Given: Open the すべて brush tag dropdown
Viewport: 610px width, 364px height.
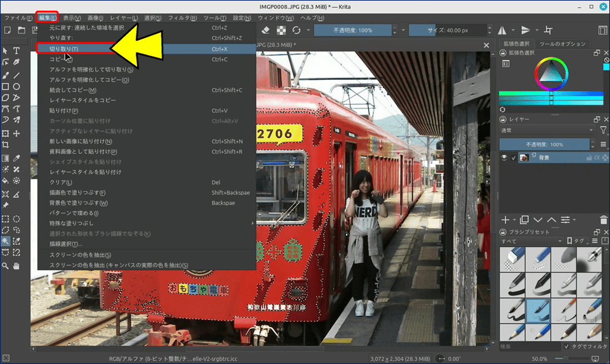Looking at the screenshot, I should coord(531,241).
